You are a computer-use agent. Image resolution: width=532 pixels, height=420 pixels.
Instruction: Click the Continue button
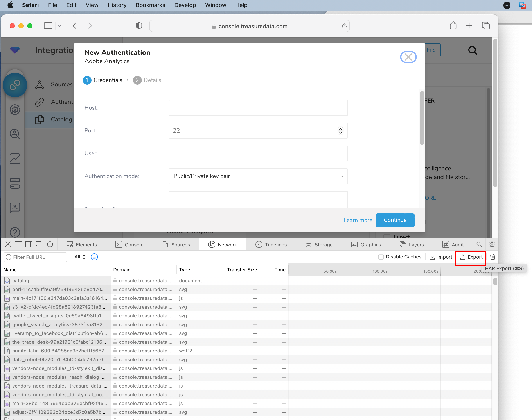(x=395, y=220)
